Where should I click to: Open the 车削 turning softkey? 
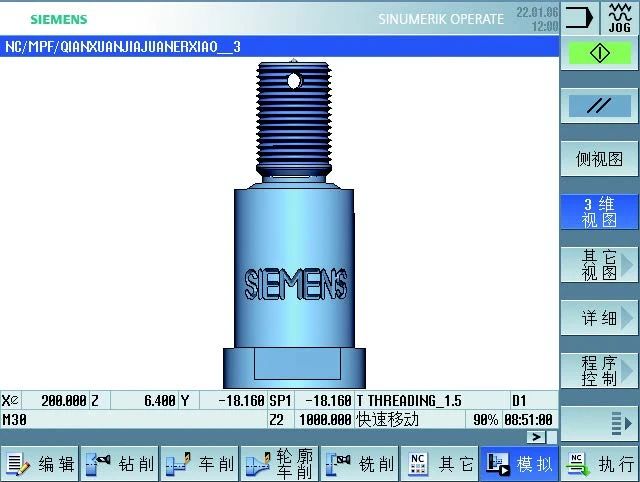(199, 464)
